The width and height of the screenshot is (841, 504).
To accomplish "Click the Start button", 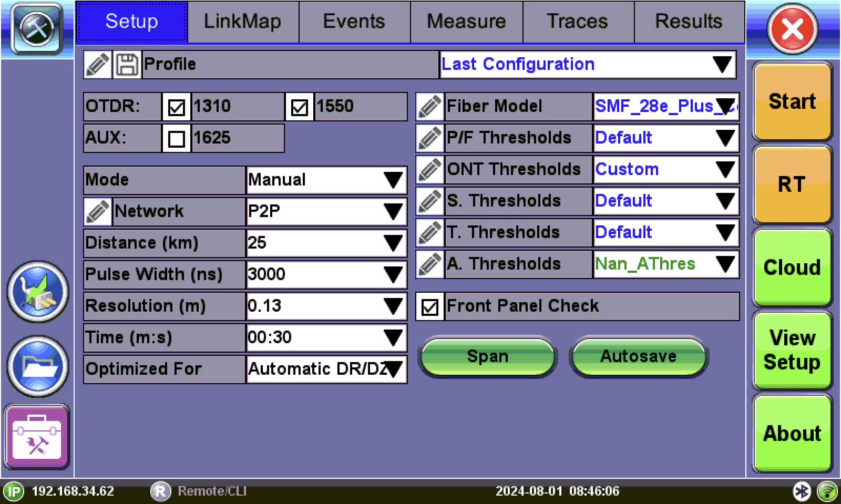I will tap(792, 101).
